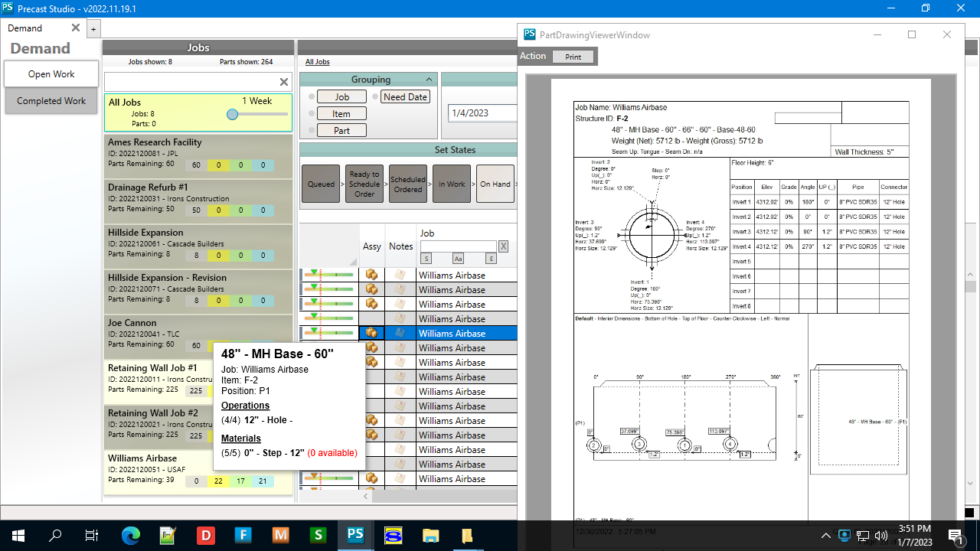Click the E ends-with filter icon
Screen dimensions: 980x551
tap(491, 259)
